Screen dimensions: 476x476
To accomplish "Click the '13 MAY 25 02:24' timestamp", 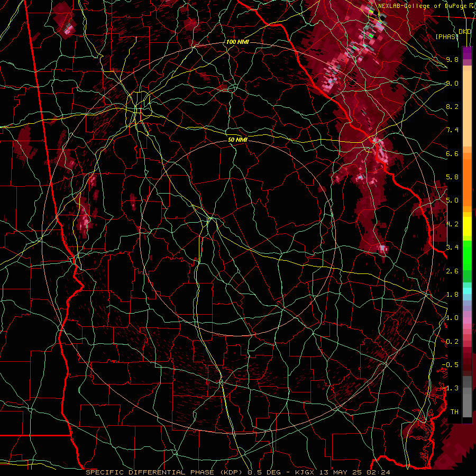I will click(x=354, y=472).
